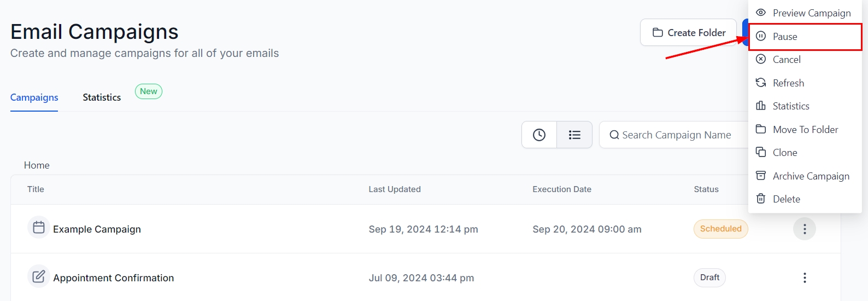Viewport: 868px width, 301px height.
Task: Click the Home folder breadcrumb
Action: 37,165
